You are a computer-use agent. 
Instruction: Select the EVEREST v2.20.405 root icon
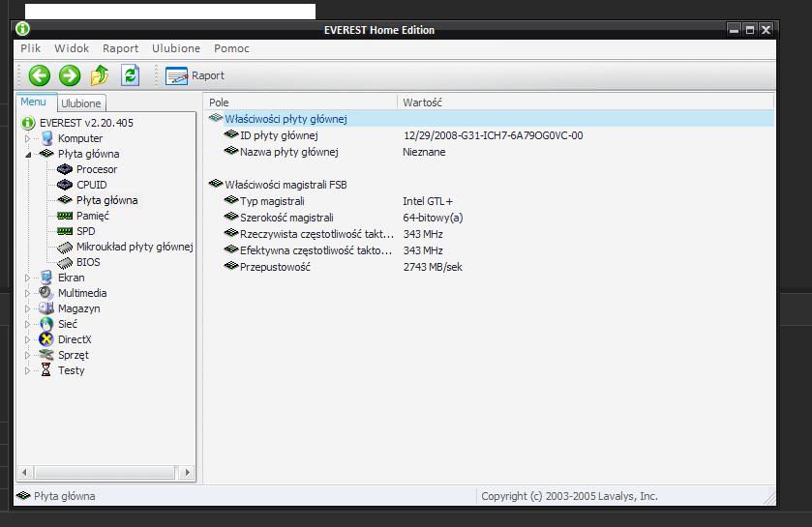(27, 123)
